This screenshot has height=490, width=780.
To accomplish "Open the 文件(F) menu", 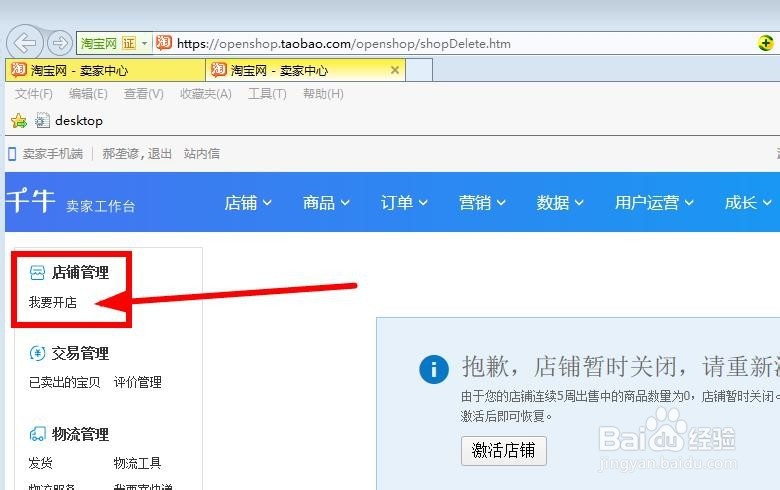I will 33,94.
